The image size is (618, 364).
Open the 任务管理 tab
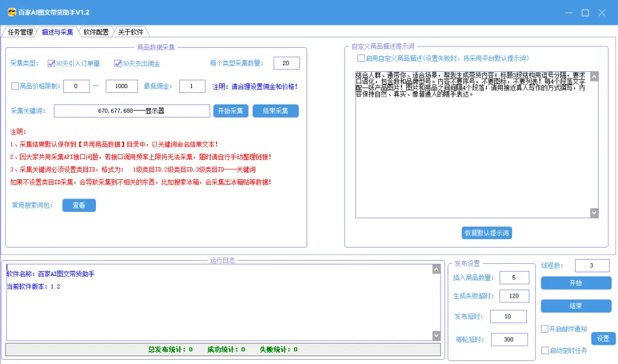[20, 32]
